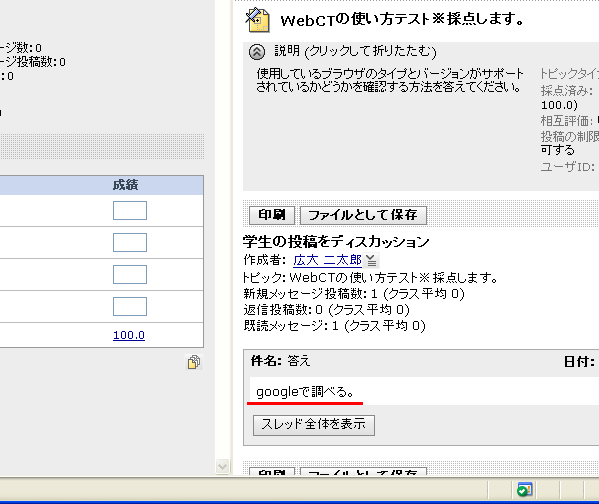Click the second grade input box under 成績
Screen dimensions: 599x504
tap(130, 243)
